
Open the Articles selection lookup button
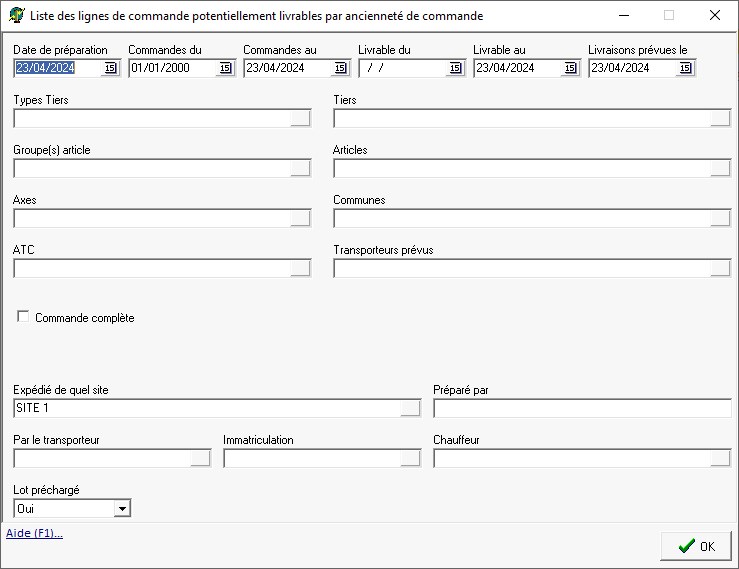[x=720, y=168]
